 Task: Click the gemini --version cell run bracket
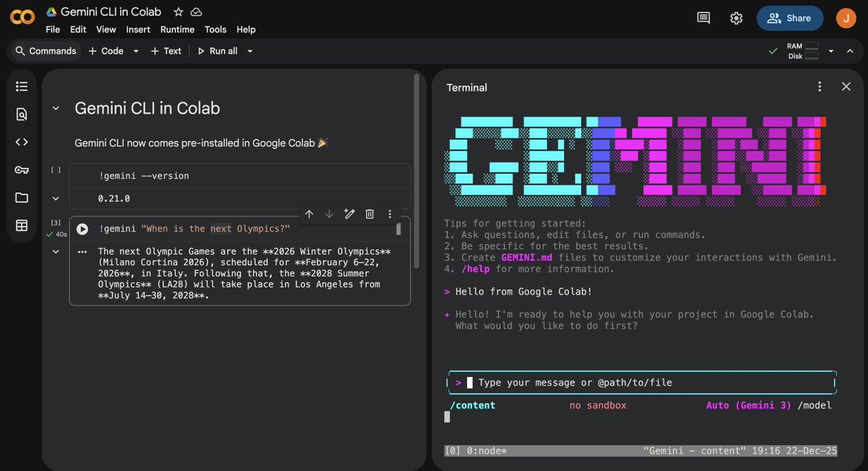(56, 170)
